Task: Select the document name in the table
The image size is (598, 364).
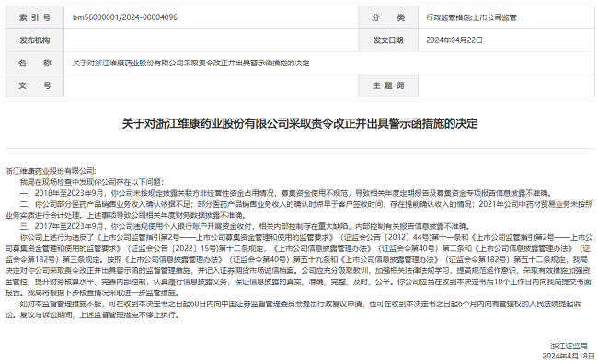Action: pos(190,63)
